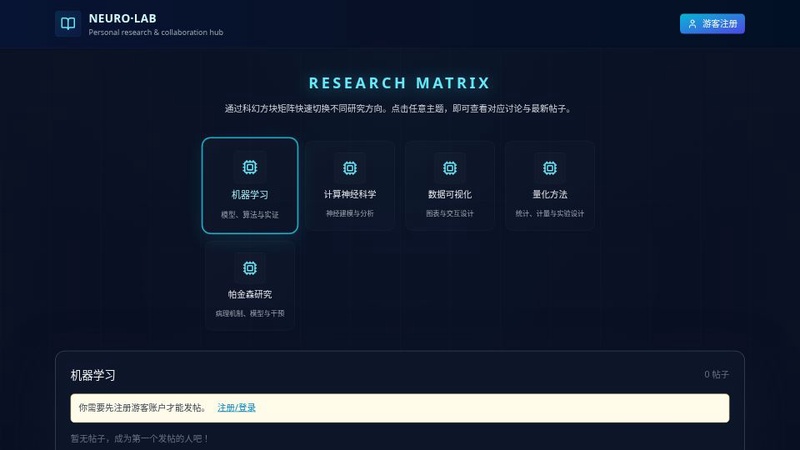Choose the 量化方法 topic
The width and height of the screenshot is (800, 450).
(549, 186)
